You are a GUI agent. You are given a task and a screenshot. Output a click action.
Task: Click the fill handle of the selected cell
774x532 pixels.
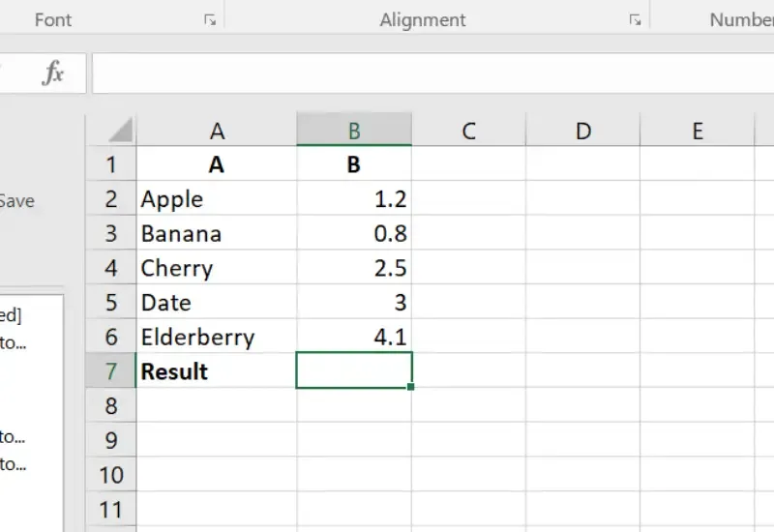coord(412,387)
